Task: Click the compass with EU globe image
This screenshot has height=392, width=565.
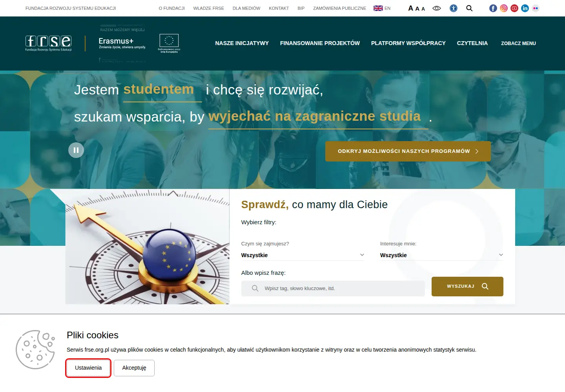Action: tap(148, 247)
